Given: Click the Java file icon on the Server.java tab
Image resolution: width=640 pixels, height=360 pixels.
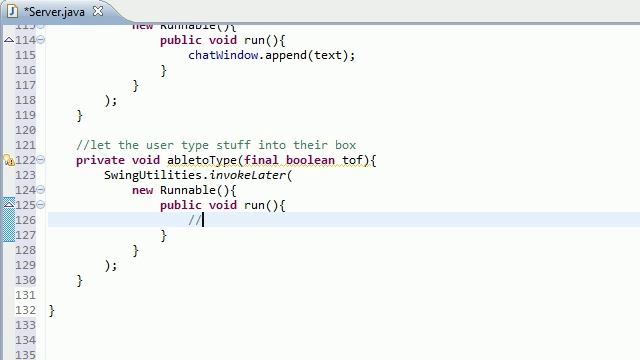Looking at the screenshot, I should (x=12, y=11).
